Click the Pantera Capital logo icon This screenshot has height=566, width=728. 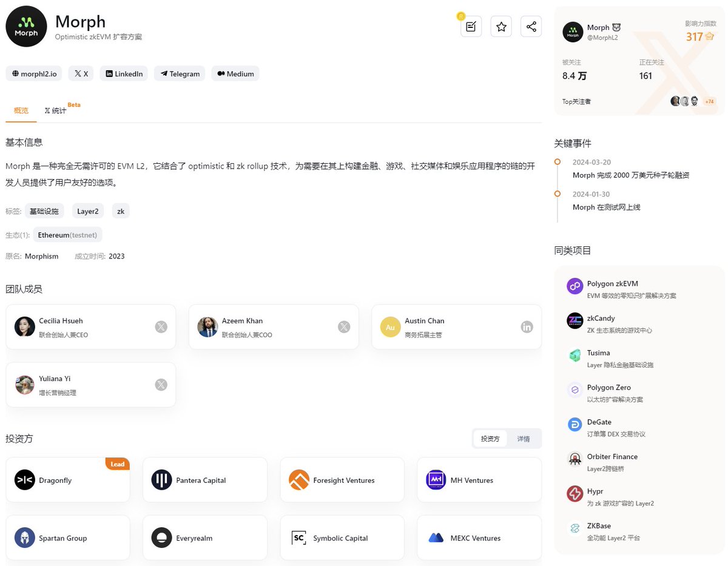pyautogui.click(x=162, y=480)
